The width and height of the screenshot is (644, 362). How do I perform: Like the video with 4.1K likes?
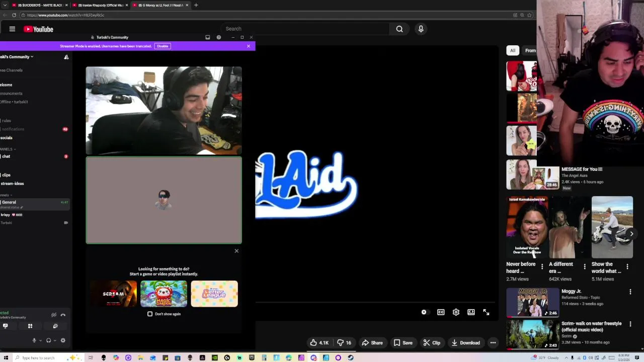319,343
